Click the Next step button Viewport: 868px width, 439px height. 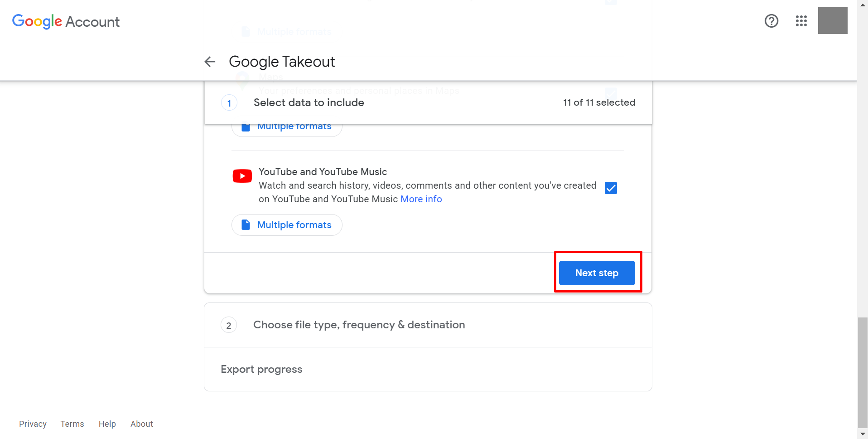tap(597, 273)
